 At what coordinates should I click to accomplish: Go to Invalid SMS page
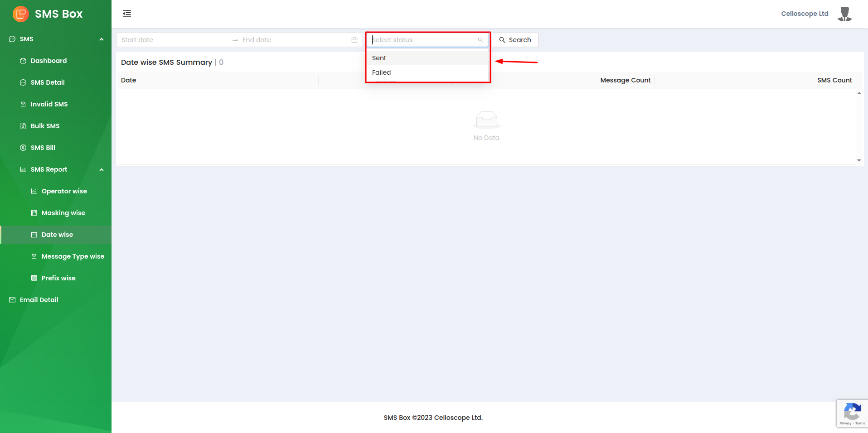(x=49, y=104)
